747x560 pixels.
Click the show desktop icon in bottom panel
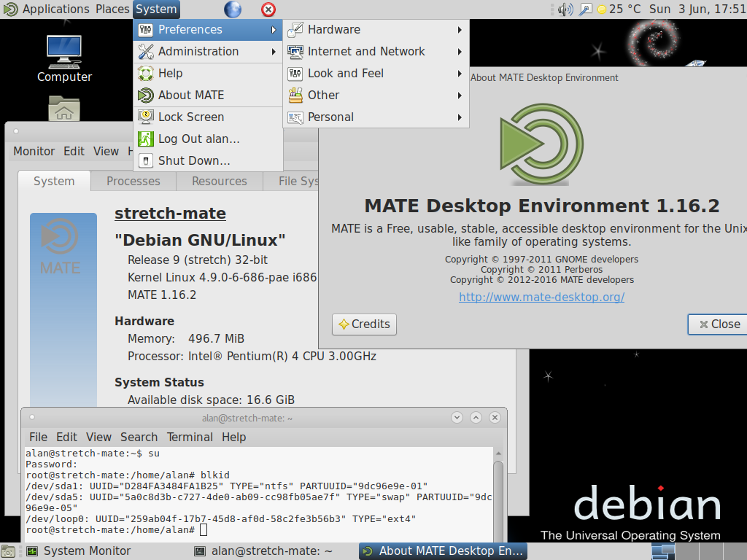pyautogui.click(x=7, y=551)
